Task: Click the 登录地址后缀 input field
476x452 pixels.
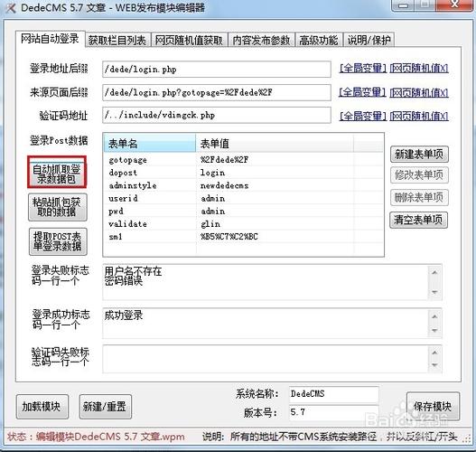Action: pyautogui.click(x=217, y=70)
